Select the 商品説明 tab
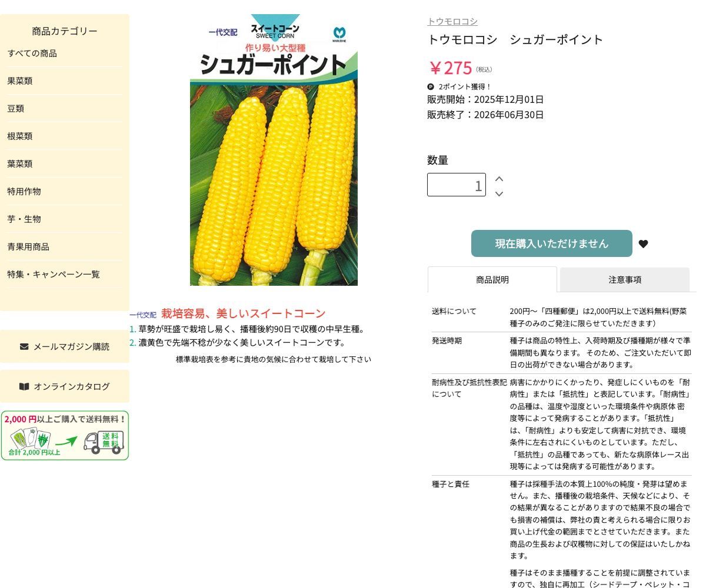The height and width of the screenshot is (588, 706). pyautogui.click(x=492, y=280)
